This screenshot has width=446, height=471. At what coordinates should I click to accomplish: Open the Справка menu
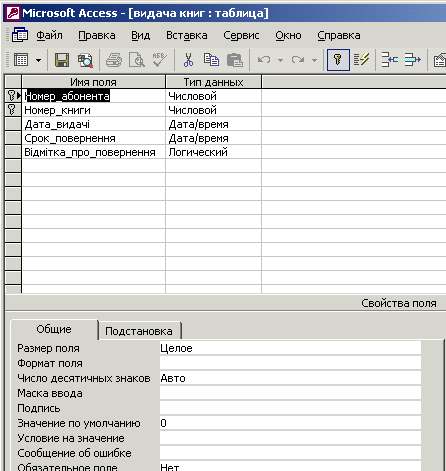point(339,35)
